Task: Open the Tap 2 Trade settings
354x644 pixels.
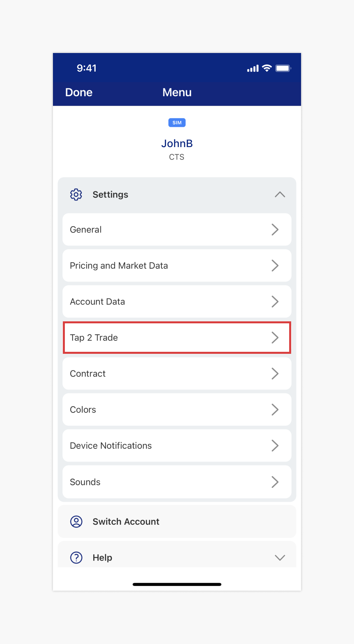Action: (x=177, y=338)
